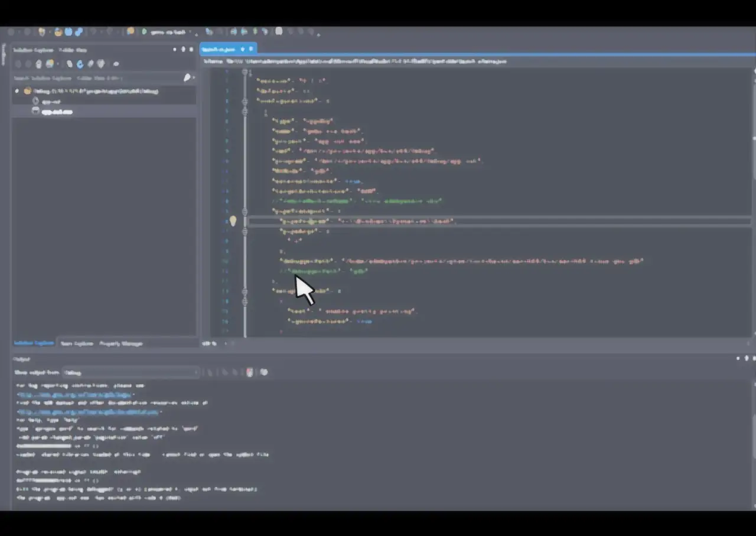
Task: Collapse the root folder in Solution Explorer tree
Action: tap(17, 91)
